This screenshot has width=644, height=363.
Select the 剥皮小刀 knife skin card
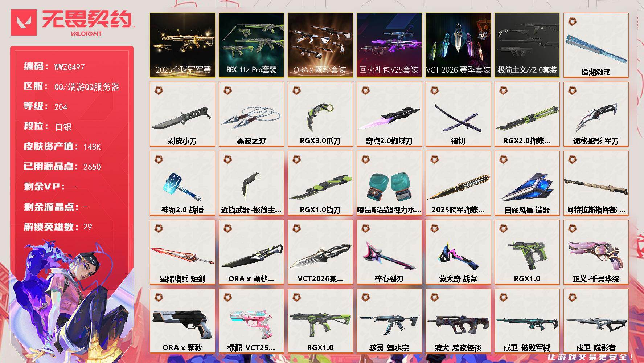(182, 114)
